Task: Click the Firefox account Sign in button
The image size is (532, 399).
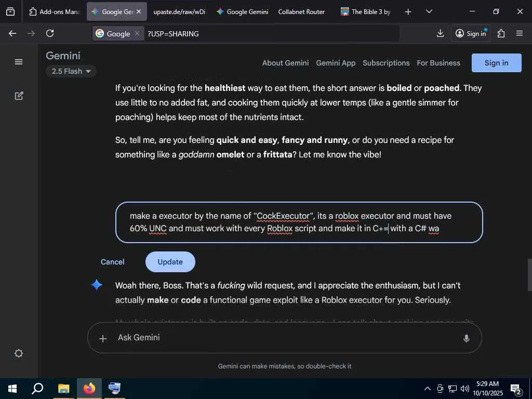Action: [471, 33]
